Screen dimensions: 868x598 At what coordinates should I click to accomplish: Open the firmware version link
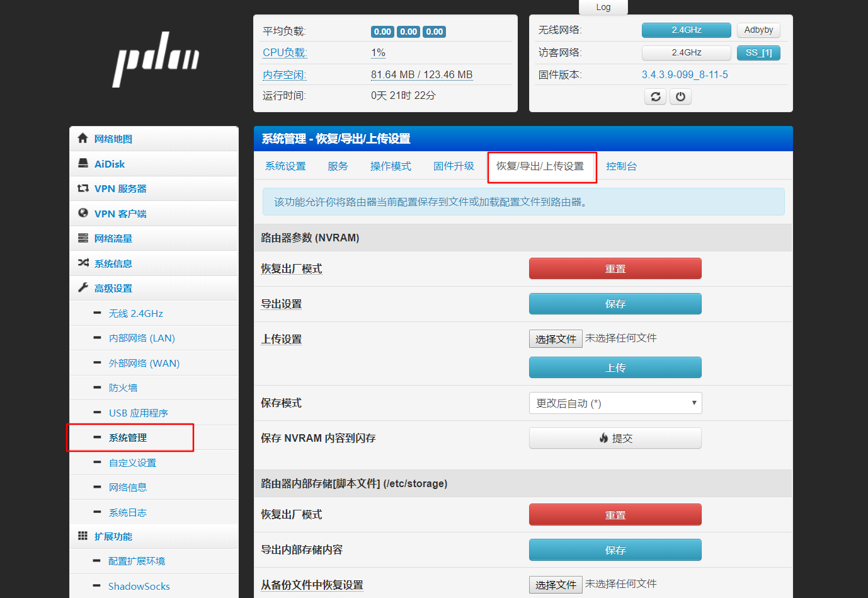coord(685,74)
